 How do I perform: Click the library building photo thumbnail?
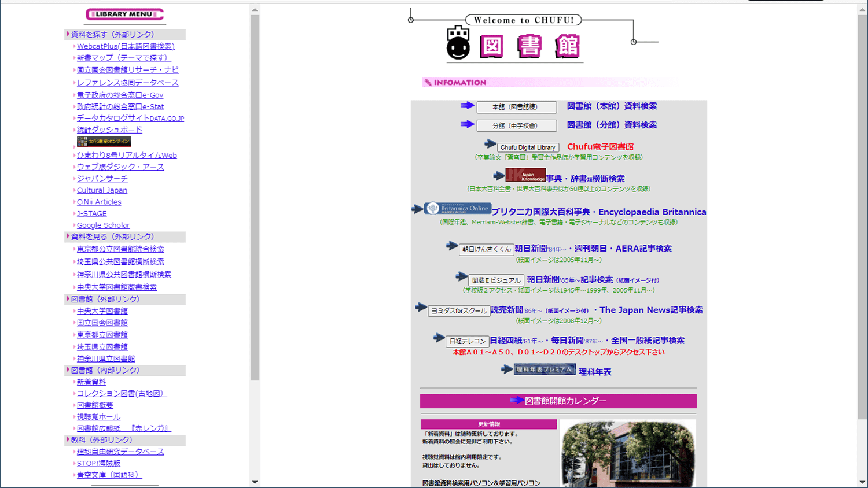coord(628,454)
